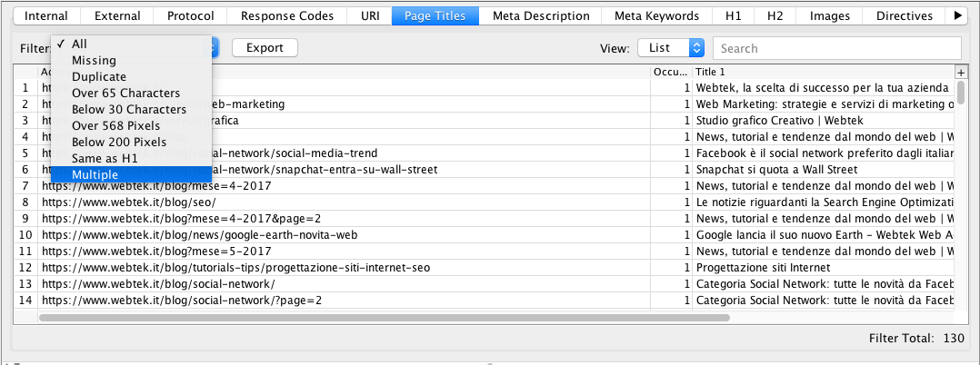Viewport: 980px width, 365px height.
Task: Click title 'Webtek, la scelta di successo'
Action: tap(823, 88)
